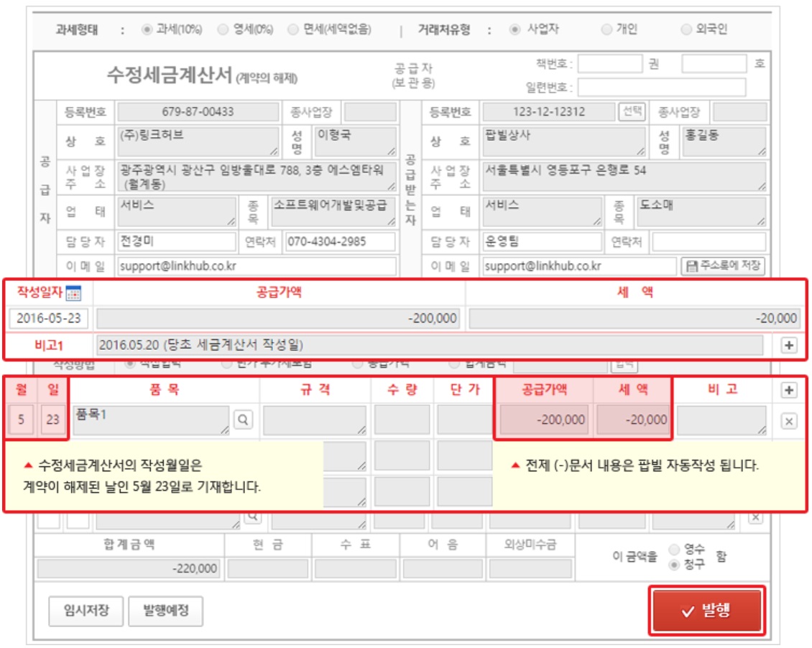
Task: Click the month field showing 5
Action: 22,420
